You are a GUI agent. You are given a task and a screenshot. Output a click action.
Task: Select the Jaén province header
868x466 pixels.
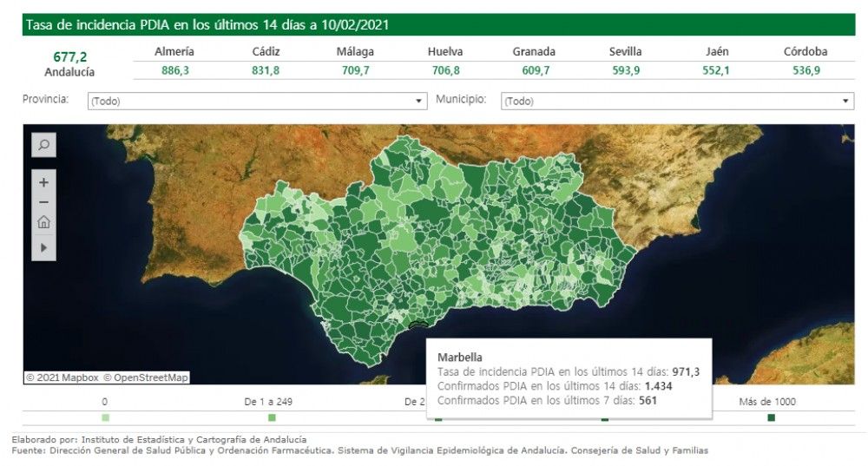point(717,51)
